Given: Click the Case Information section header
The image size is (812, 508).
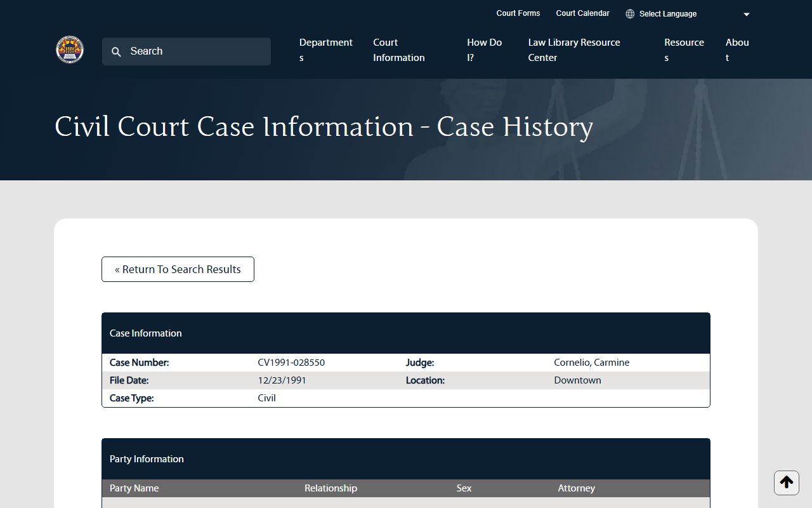Looking at the screenshot, I should 406,333.
